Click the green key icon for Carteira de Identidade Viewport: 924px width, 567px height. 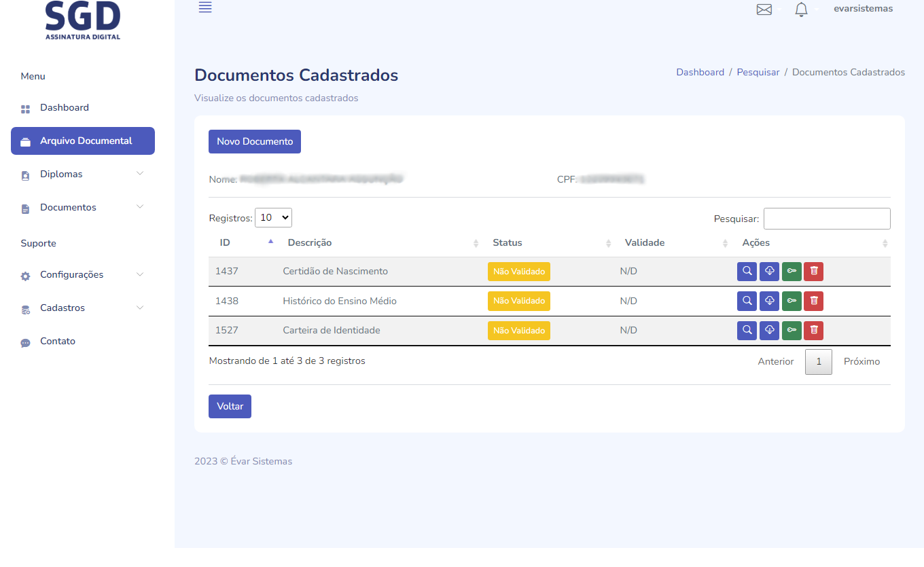pos(792,331)
